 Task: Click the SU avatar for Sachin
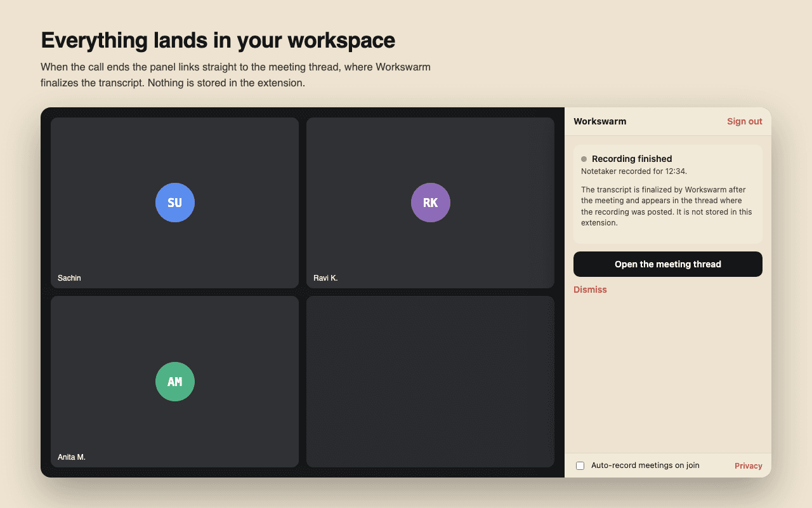tap(175, 203)
